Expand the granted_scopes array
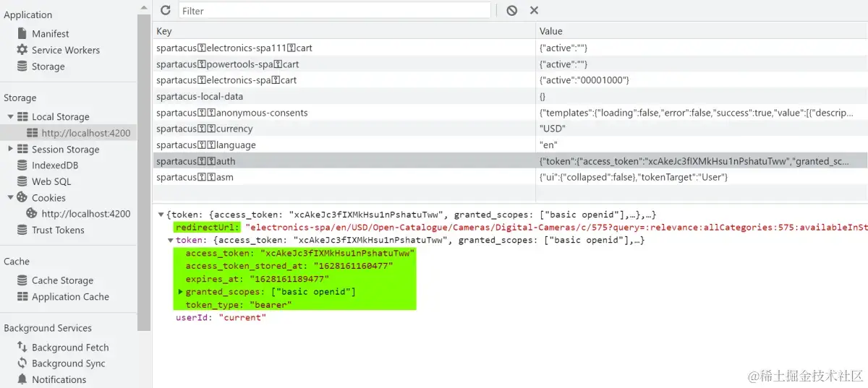Screen dimensions: 868x388 [x=180, y=292]
